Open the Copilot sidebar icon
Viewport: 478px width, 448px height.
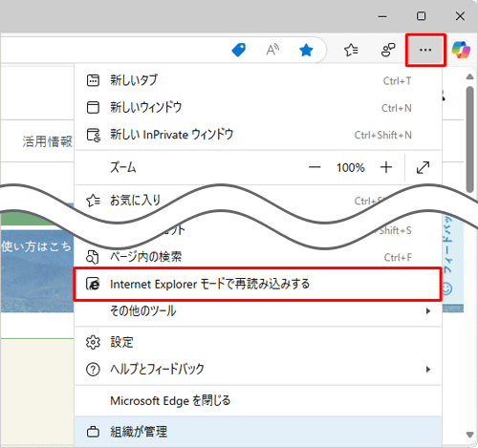tap(461, 50)
